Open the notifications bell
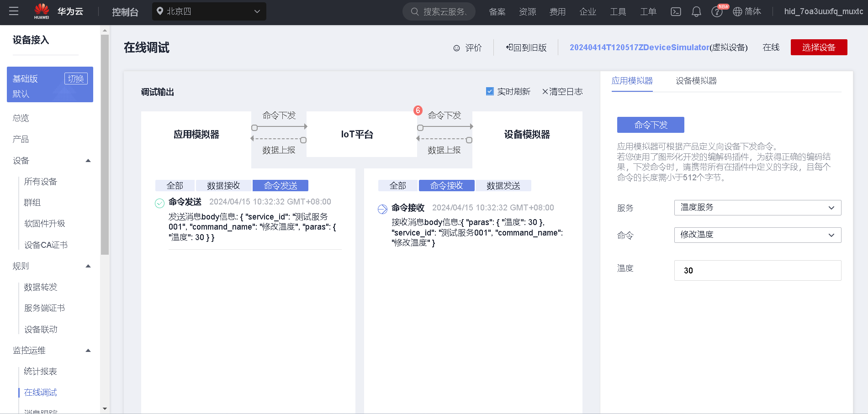 coord(696,12)
